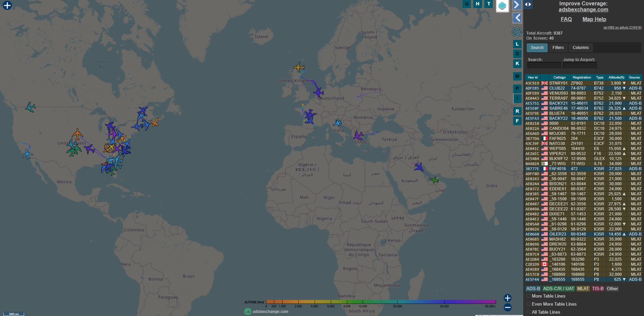The image size is (644, 316).
Task: Toggle the K map button
Action: coord(517,63)
